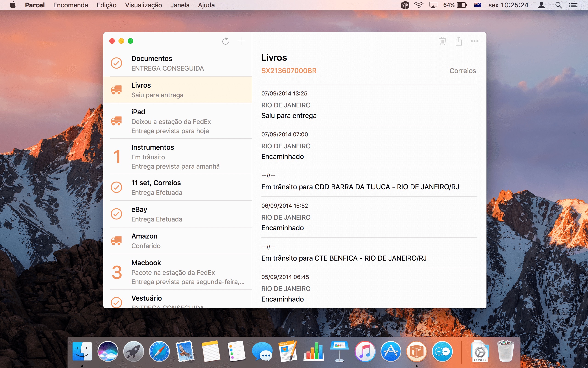Select the Amazon delivery row
The width and height of the screenshot is (588, 368).
tap(178, 241)
